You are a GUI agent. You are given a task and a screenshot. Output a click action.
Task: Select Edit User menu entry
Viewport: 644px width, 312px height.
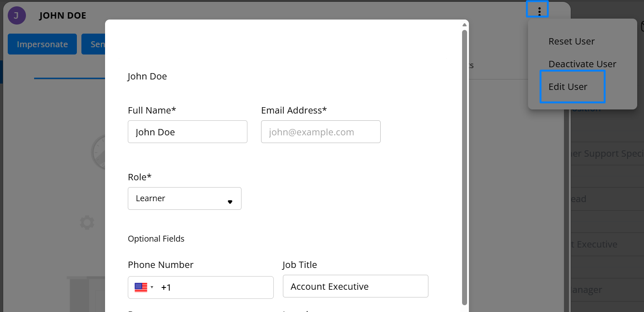[x=568, y=87]
